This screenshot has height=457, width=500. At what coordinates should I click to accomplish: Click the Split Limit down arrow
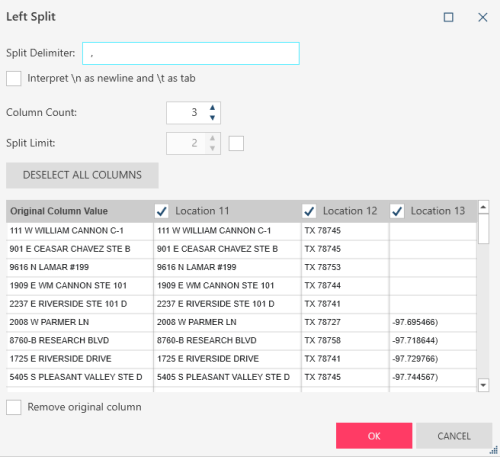[212, 148]
